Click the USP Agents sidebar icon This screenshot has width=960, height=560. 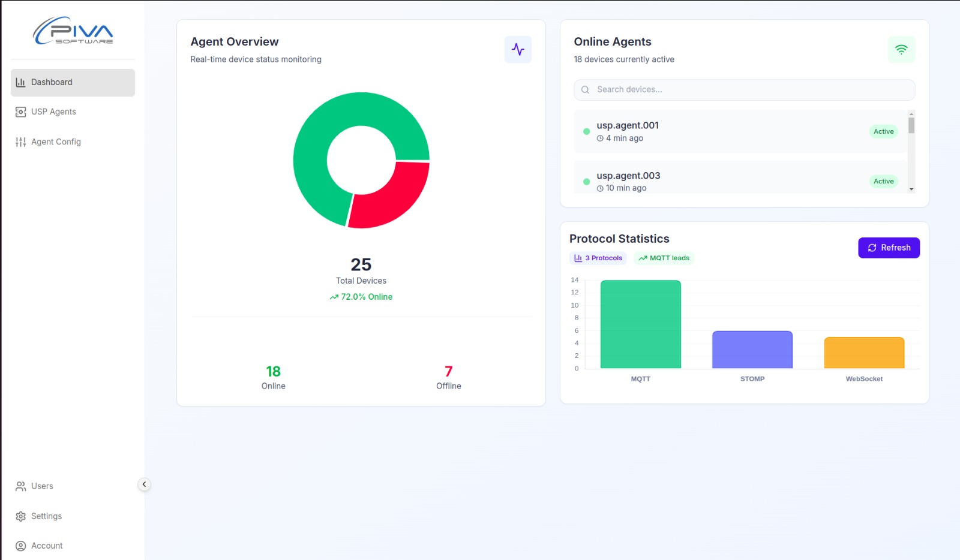click(x=20, y=112)
